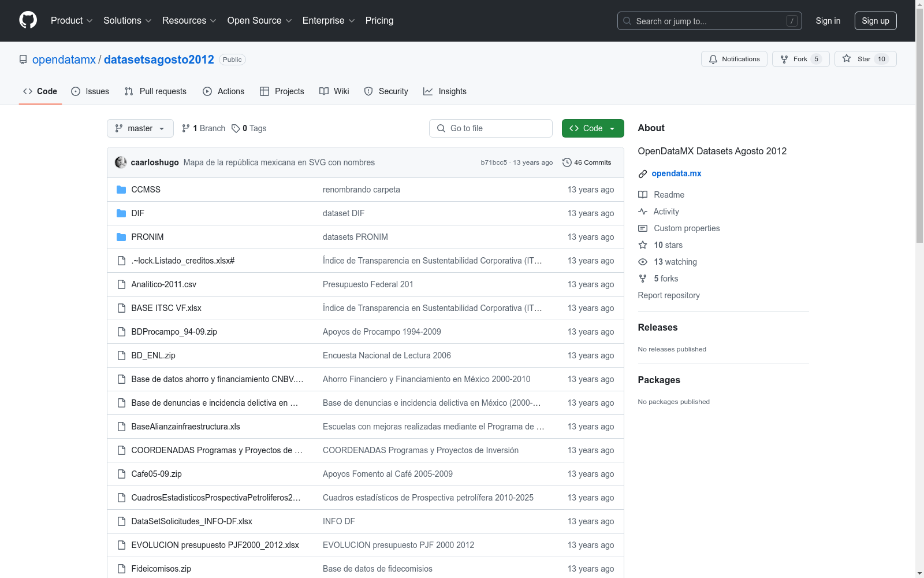Click the search icon in the top search bar
This screenshot has width=924, height=578.
(627, 21)
